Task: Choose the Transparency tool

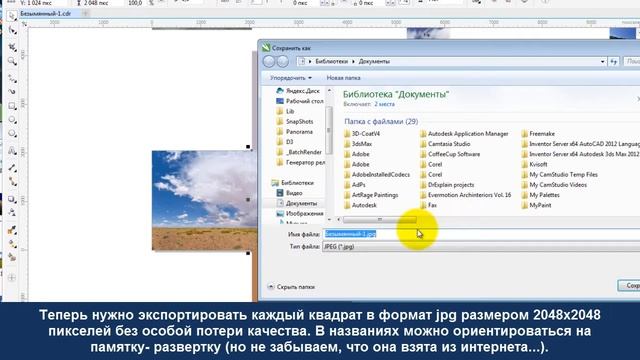Action: [12, 213]
